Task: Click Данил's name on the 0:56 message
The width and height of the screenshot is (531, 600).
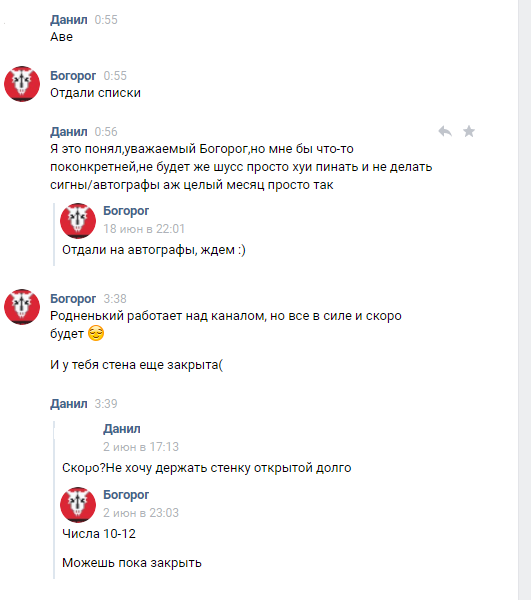Action: [x=69, y=132]
